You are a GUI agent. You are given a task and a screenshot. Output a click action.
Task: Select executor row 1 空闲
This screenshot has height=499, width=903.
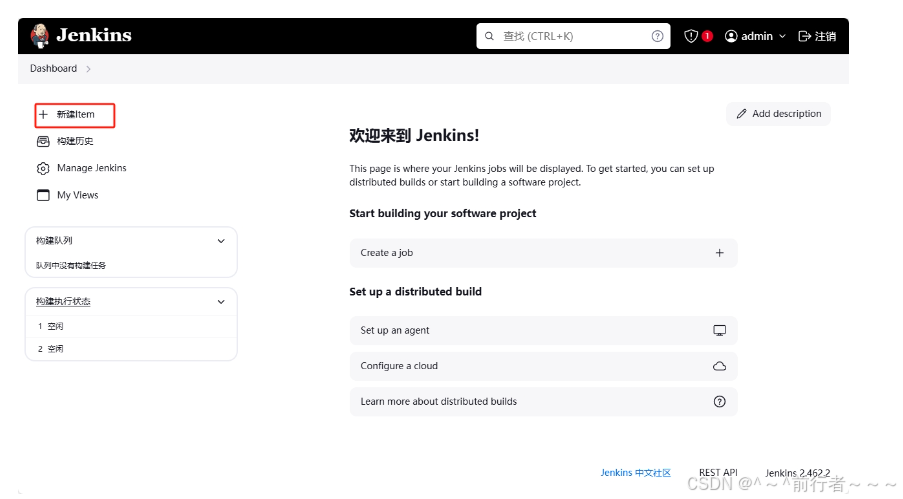(131, 326)
